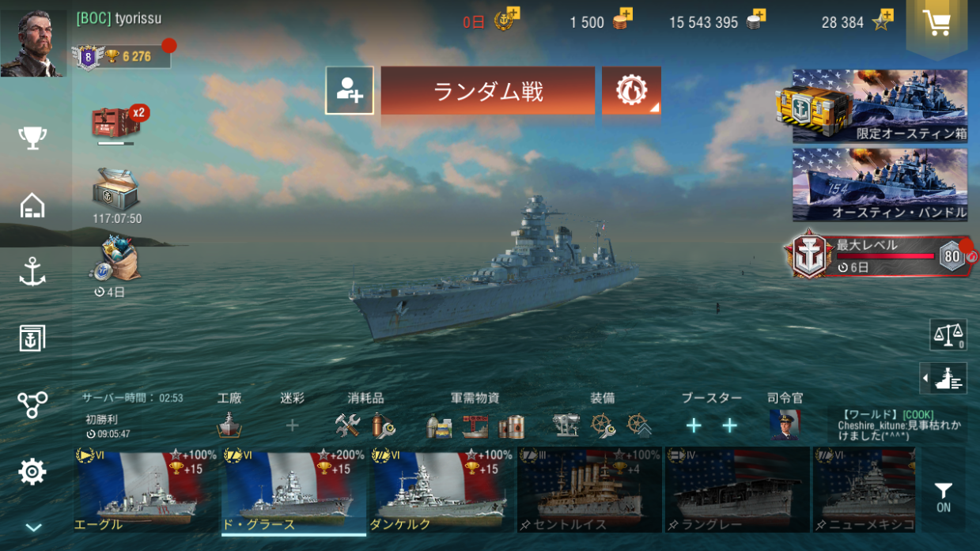The height and width of the screenshot is (551, 980).
Task: Expand sidebar with bottom chevron
Action: [32, 527]
